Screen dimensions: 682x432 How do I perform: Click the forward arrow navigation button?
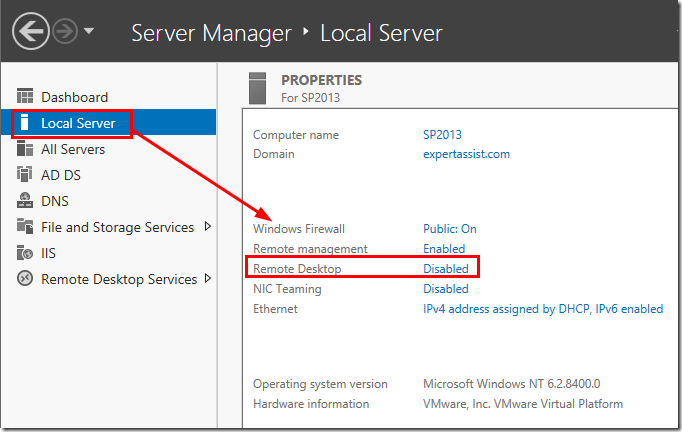[x=66, y=31]
